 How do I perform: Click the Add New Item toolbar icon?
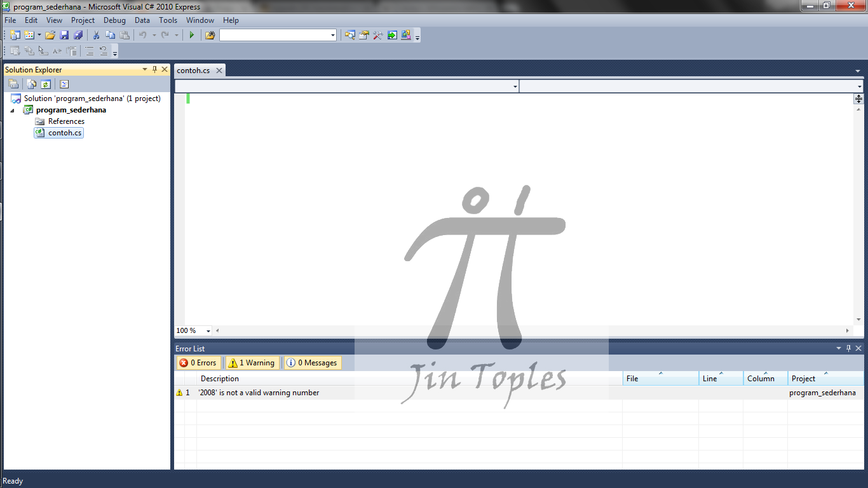29,35
